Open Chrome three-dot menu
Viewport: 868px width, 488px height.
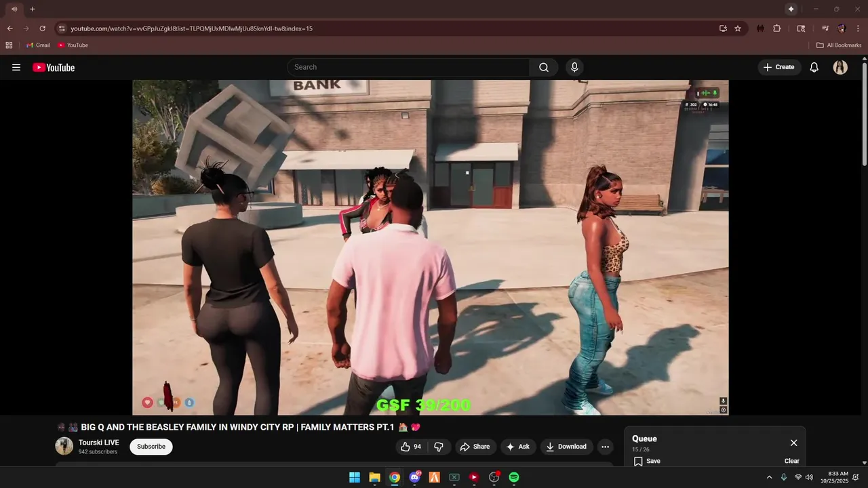click(858, 28)
